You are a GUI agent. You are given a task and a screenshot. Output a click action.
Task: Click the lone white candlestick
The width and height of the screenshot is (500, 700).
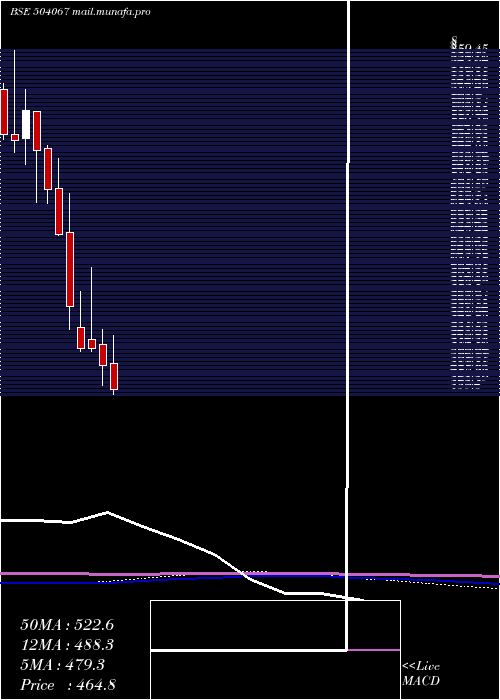pos(26,124)
